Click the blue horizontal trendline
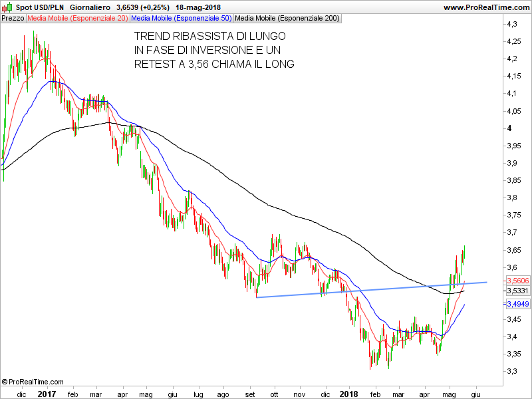 372,289
